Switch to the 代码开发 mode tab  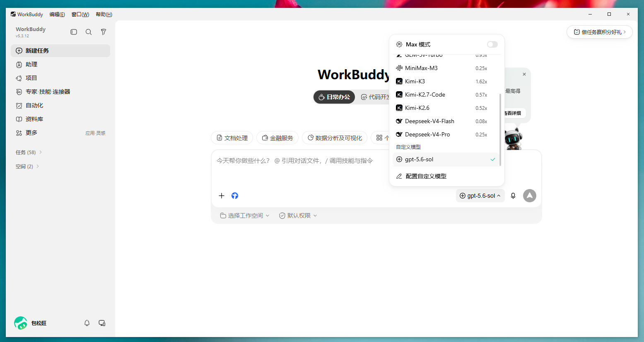375,97
